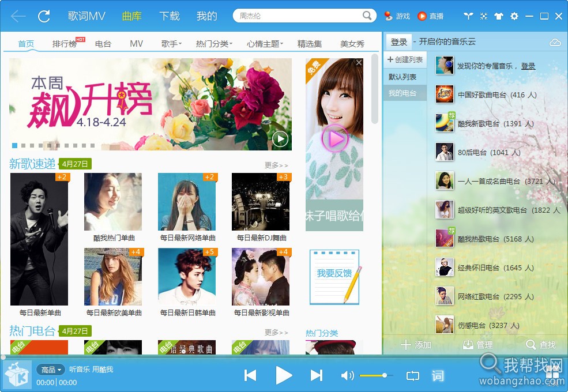This screenshot has height=392, width=568.
Task: Click the content vertical scrollbar
Action: [x=375, y=89]
